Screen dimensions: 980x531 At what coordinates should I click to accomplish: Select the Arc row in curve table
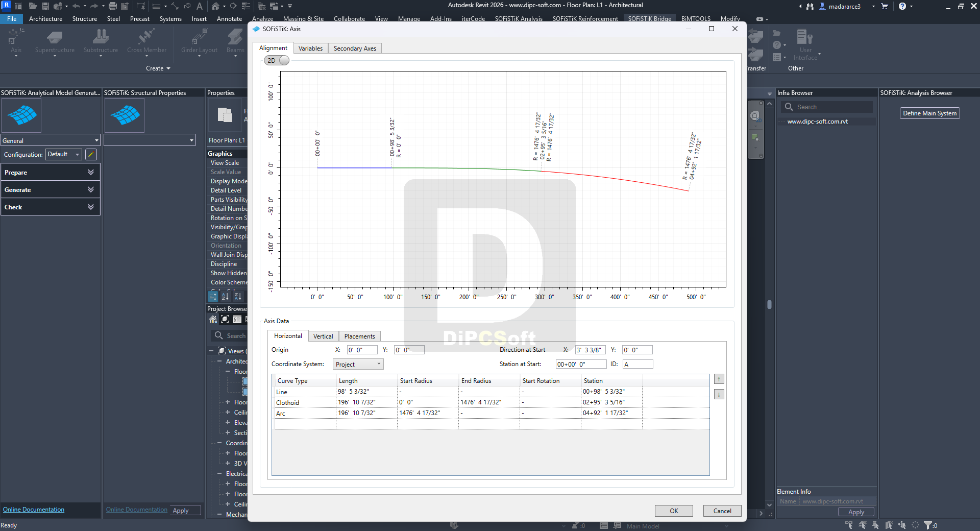pos(492,413)
